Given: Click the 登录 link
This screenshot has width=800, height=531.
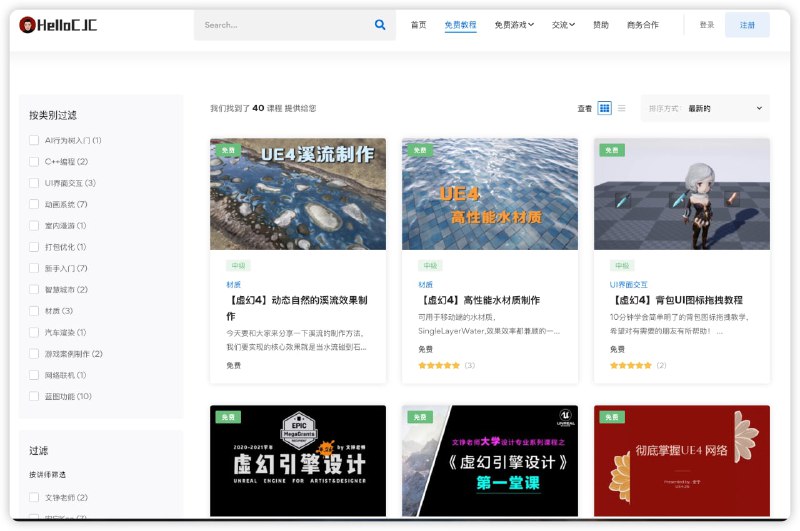Looking at the screenshot, I should point(707,24).
